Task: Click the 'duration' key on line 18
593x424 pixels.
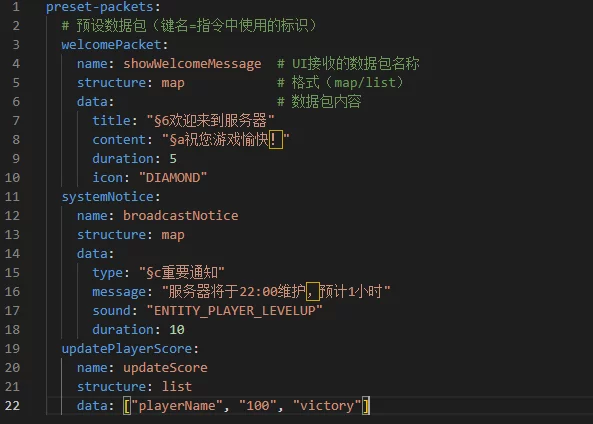Action: 123,329
